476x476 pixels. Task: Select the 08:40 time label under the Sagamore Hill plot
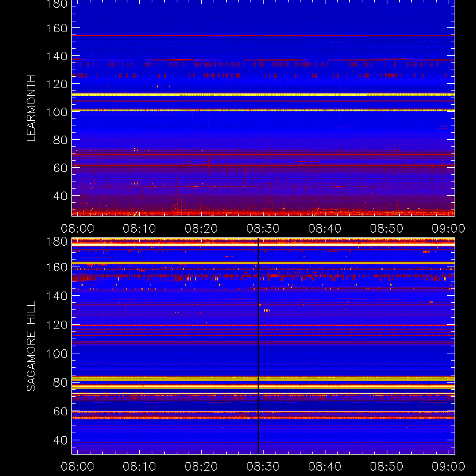coord(325,466)
